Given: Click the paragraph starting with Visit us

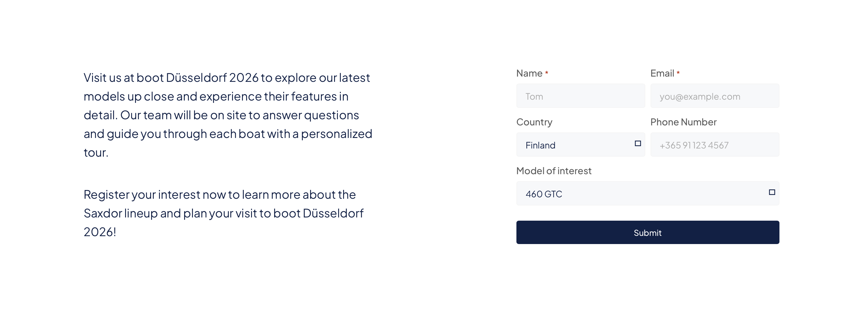Looking at the screenshot, I should click(x=228, y=115).
